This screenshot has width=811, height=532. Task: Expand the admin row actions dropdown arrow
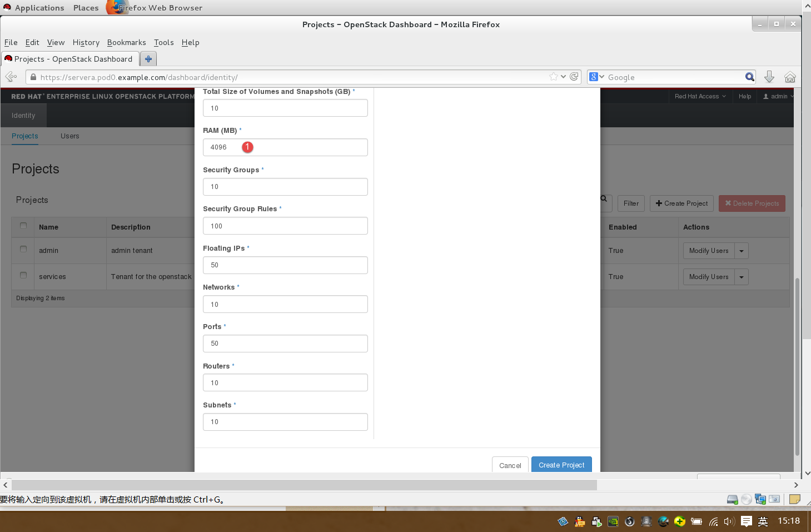(x=742, y=251)
